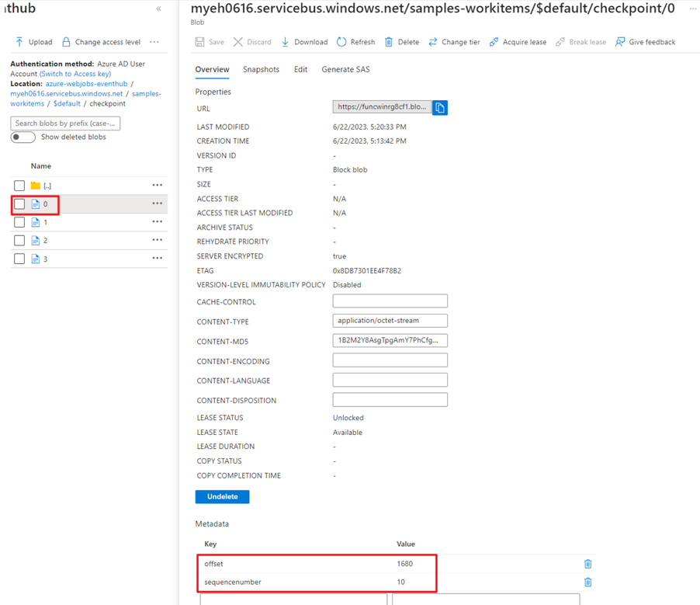This screenshot has height=605, width=700.
Task: Open blob 2 file icon
Action: pos(35,241)
